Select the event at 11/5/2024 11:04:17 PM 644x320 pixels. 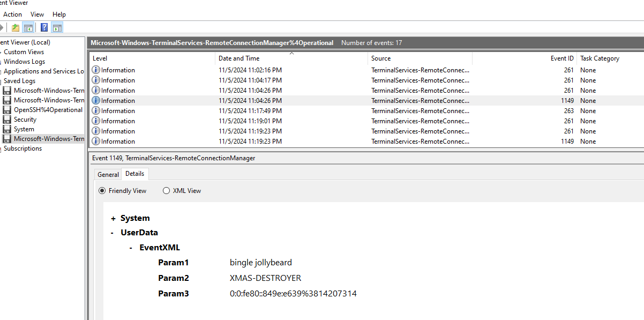pos(366,80)
